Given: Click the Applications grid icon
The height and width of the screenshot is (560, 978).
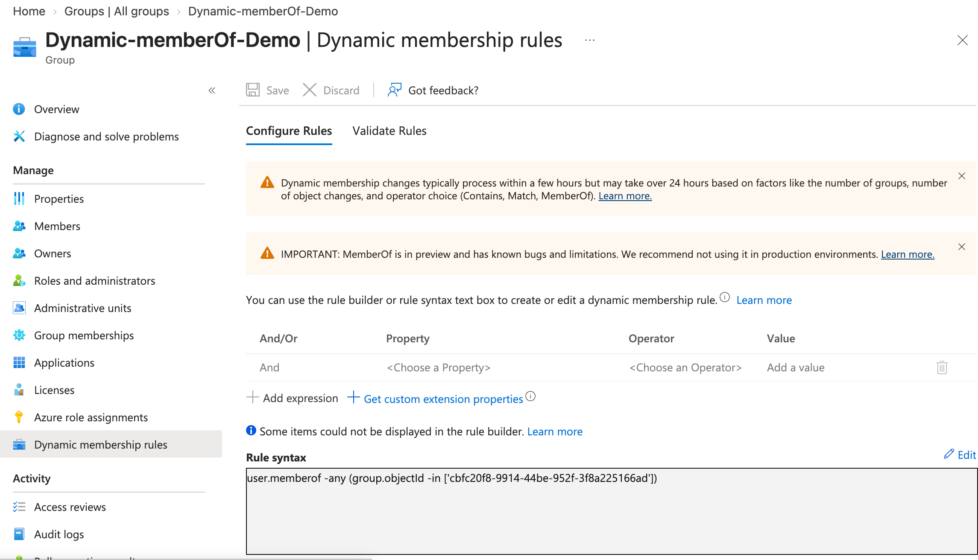Looking at the screenshot, I should point(19,363).
